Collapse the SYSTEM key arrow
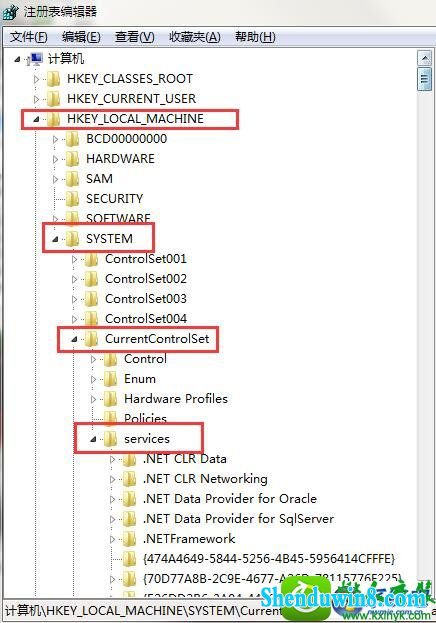 pyautogui.click(x=55, y=239)
